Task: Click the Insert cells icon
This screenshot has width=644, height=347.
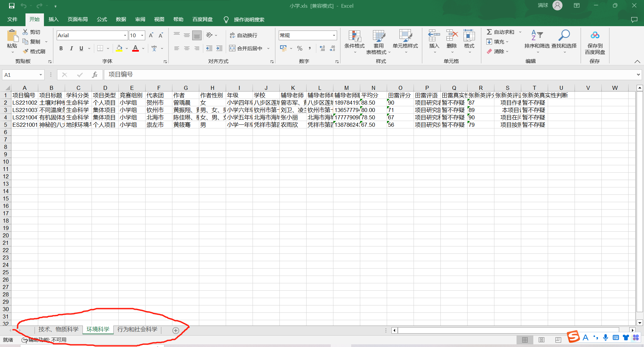Action: coord(434,36)
